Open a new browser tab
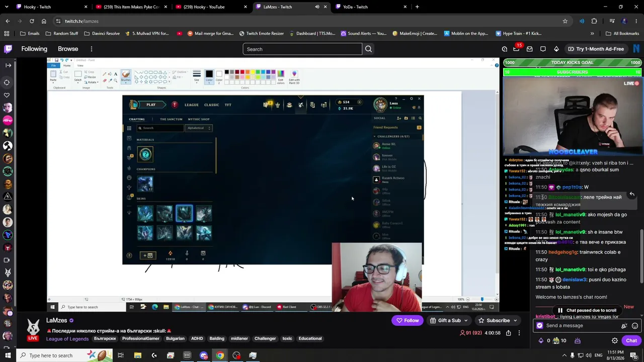This screenshot has height=362, width=644. click(417, 7)
